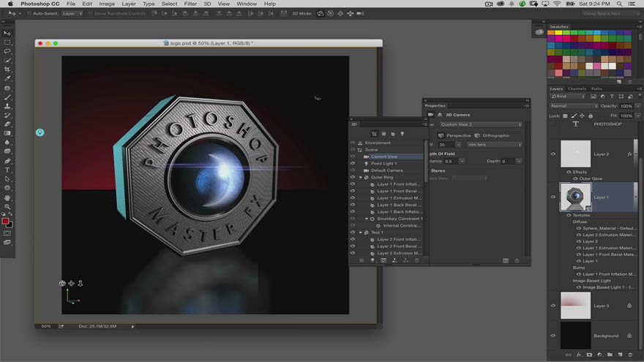The width and height of the screenshot is (644, 362).
Task: Open the layer Opacity dropdown arrow
Action: click(638, 106)
